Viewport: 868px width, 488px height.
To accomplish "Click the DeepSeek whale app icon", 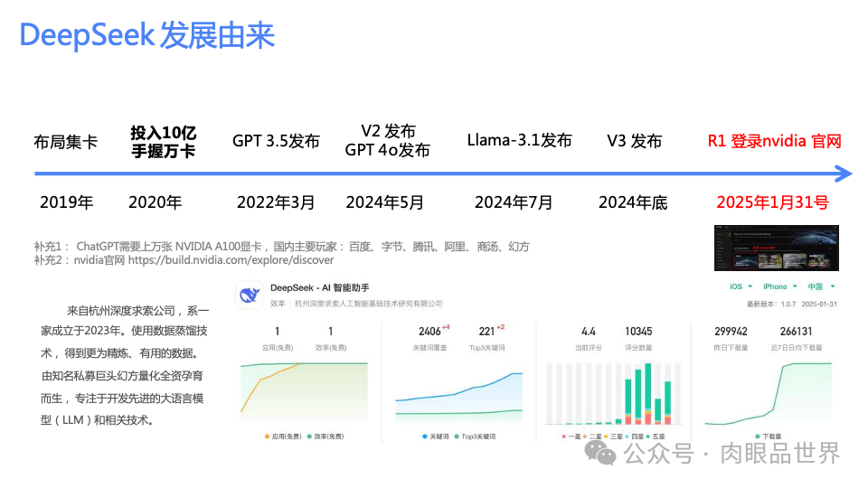I will [250, 295].
